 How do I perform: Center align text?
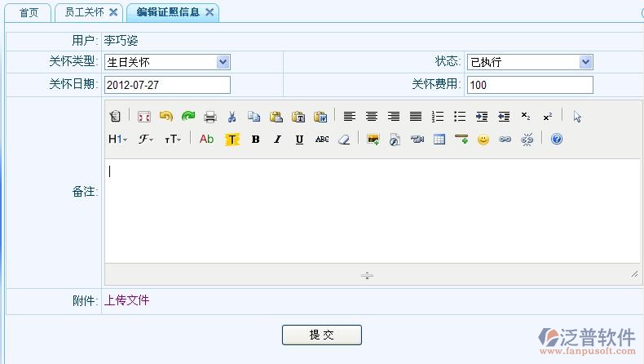pos(372,117)
